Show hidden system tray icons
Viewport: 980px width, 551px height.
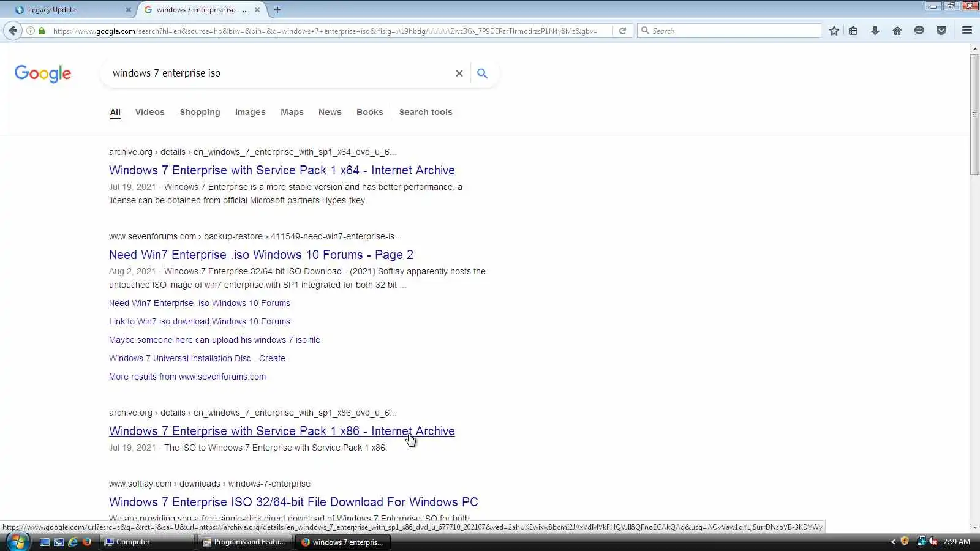point(893,541)
